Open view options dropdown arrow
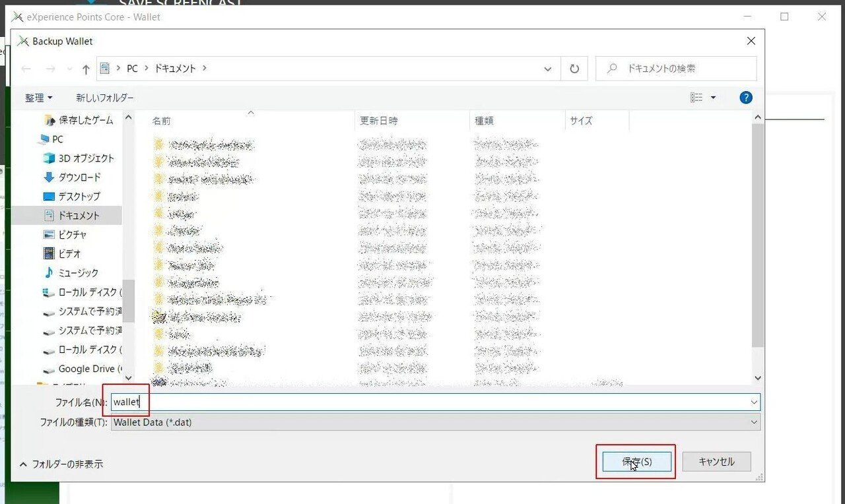 (713, 98)
